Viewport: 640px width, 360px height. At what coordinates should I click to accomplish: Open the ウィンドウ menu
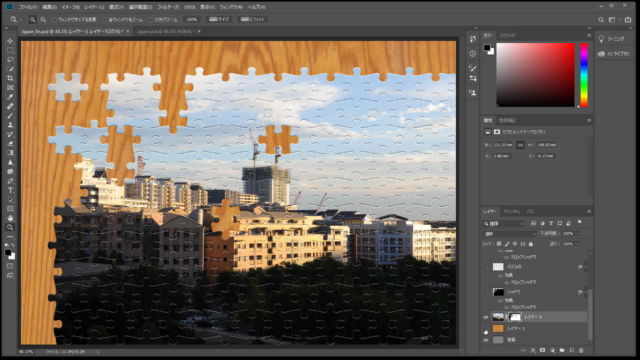pos(231,7)
